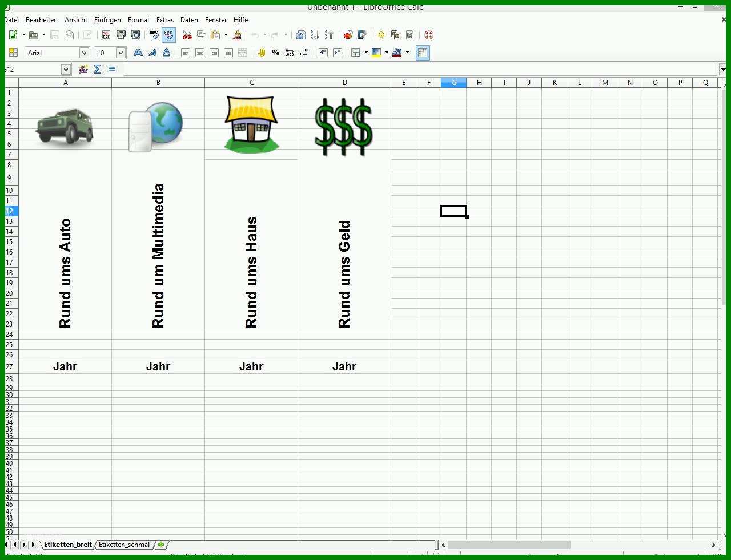Expand the formula bar arrow
The height and width of the screenshot is (560, 731).
723,69
